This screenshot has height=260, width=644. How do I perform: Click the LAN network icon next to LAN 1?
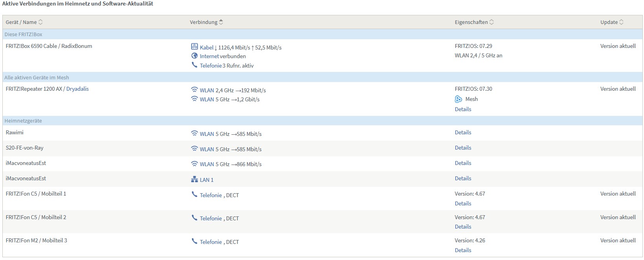click(194, 179)
